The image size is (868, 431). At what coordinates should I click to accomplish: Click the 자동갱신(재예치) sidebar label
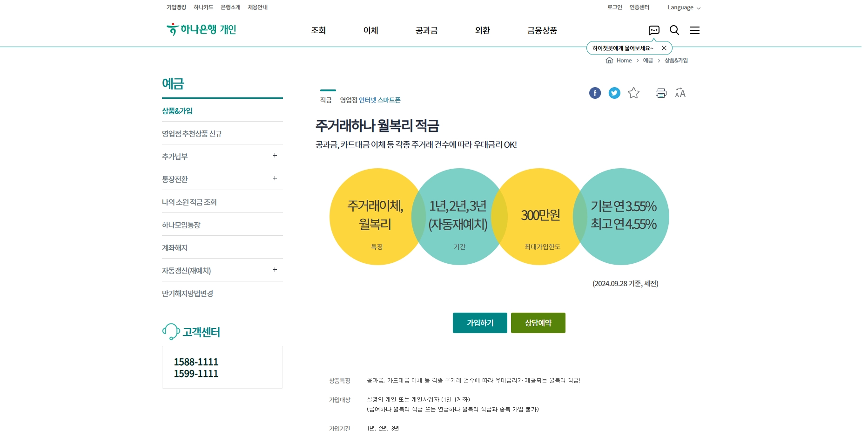(187, 271)
